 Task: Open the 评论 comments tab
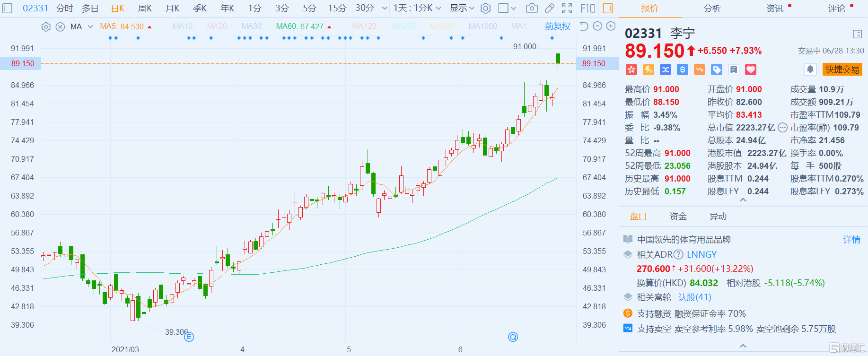[x=836, y=8]
